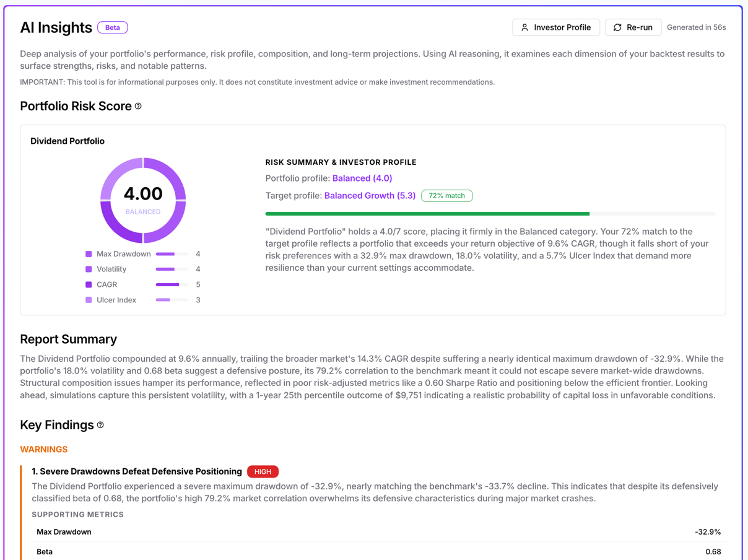Click the 4.00 risk score donut chart
Screen dimensions: 748x560
(143, 201)
